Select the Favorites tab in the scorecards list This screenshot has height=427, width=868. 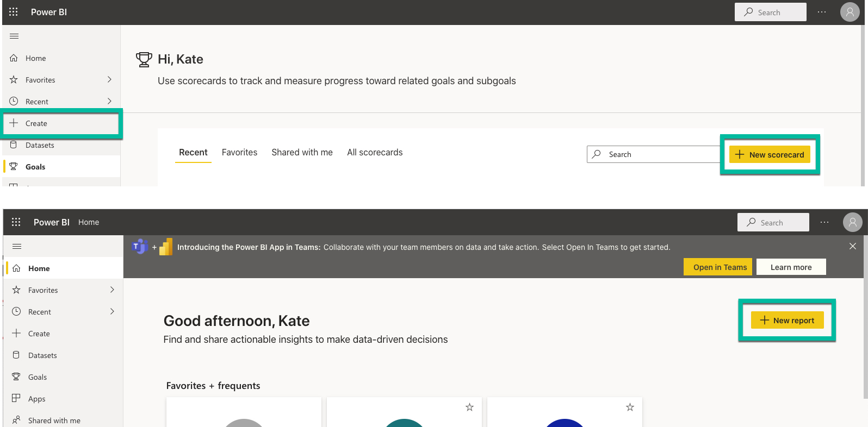pyautogui.click(x=239, y=153)
